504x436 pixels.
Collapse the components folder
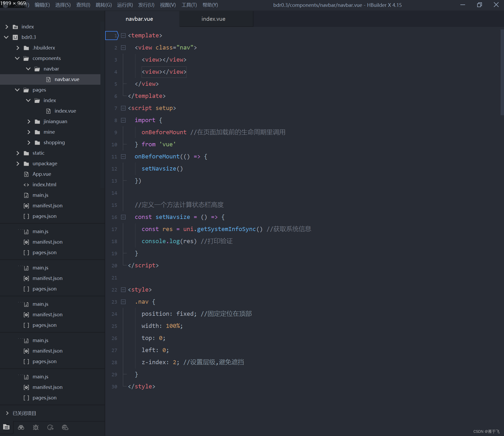pyautogui.click(x=17, y=58)
